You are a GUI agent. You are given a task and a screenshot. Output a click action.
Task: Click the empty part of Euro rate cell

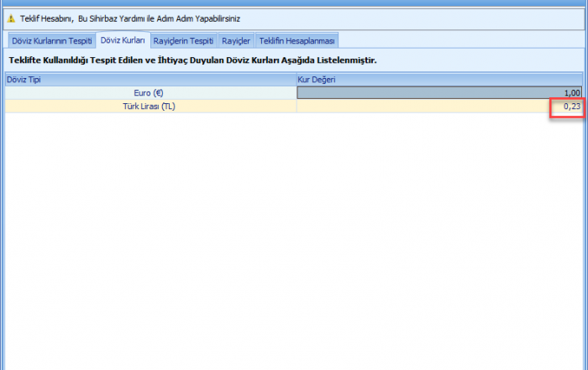click(x=420, y=93)
